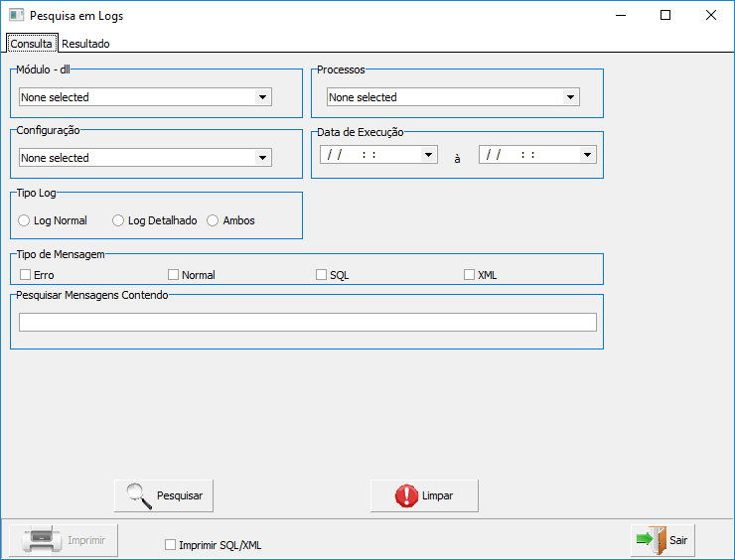735x560 pixels.
Task: Select the Ambos radio button
Action: pyautogui.click(x=213, y=220)
